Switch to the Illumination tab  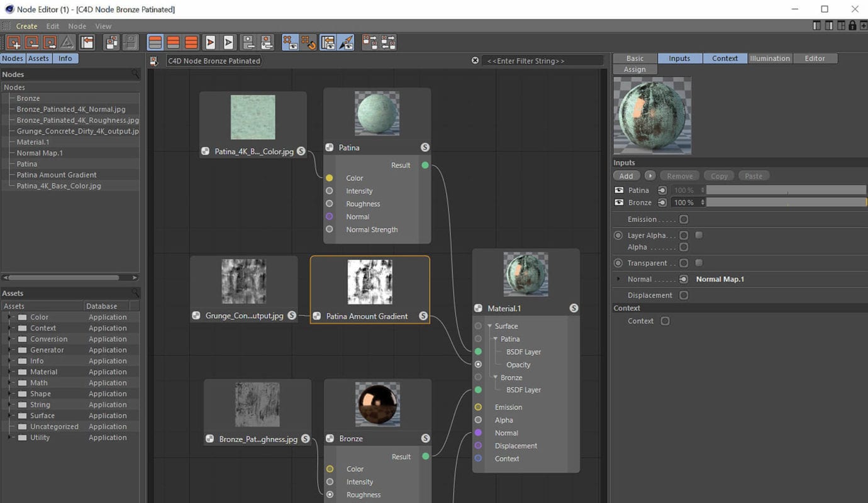770,58
